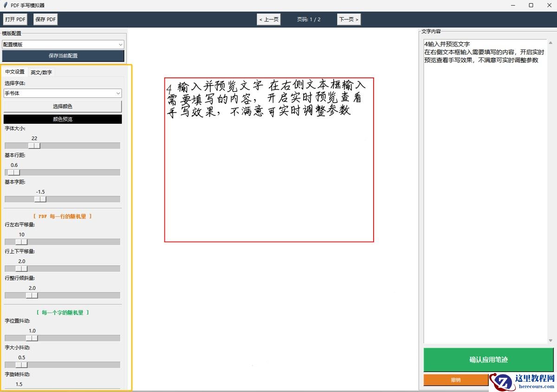Undo changes using the 撤销 button

coord(456,379)
